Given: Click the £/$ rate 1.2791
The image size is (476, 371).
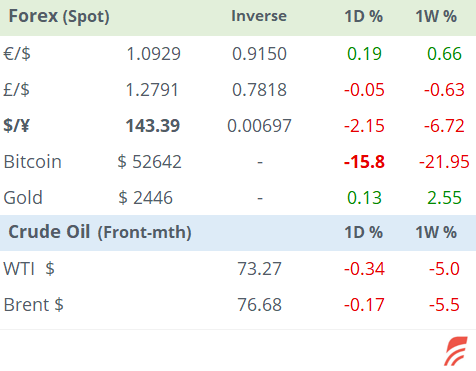Looking at the screenshot, I should [152, 90].
